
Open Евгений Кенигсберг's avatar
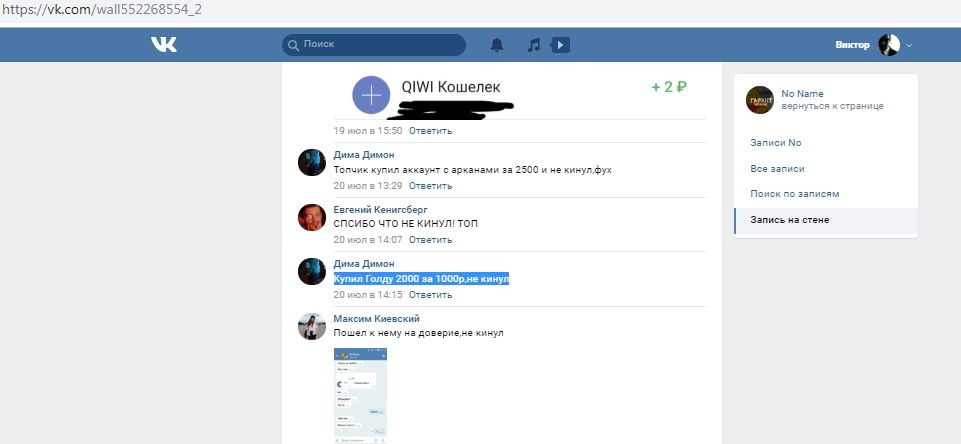click(314, 218)
